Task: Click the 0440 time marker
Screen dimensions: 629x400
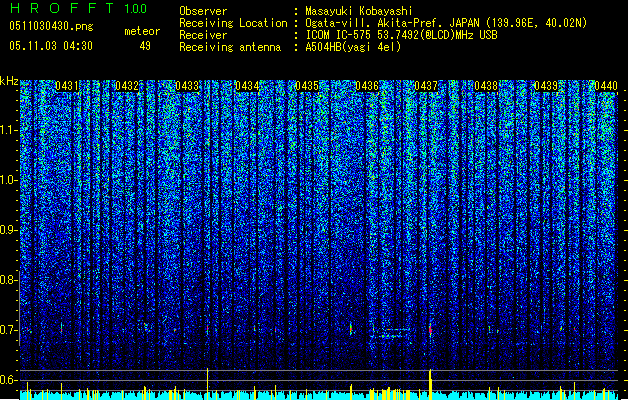Action: tap(606, 86)
